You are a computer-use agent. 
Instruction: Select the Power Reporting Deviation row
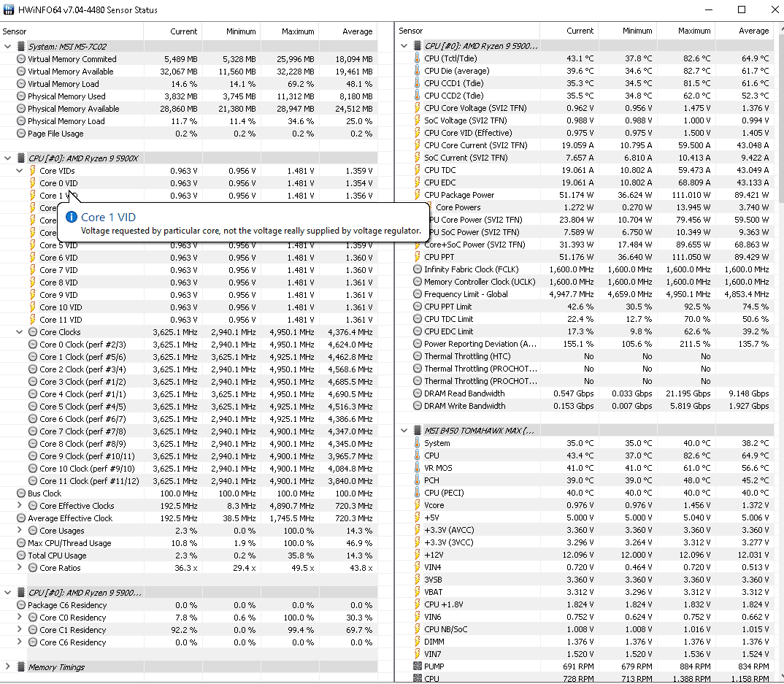pos(585,344)
